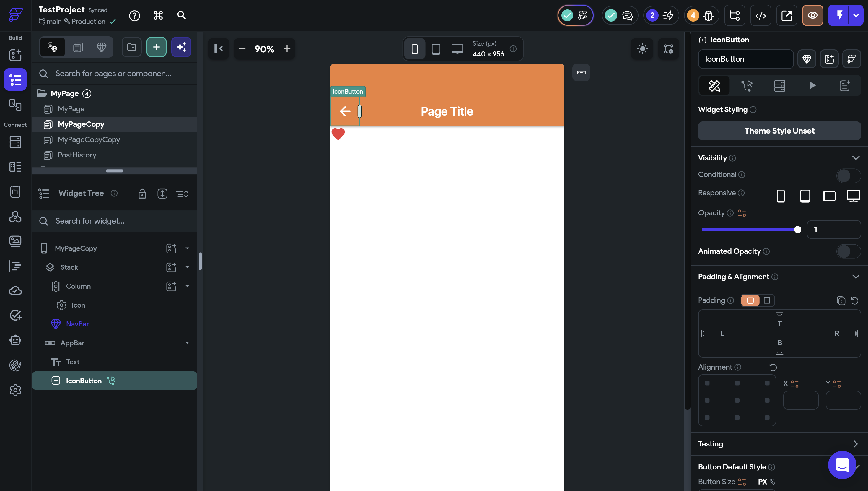Click the View Code icon
Image resolution: width=868 pixels, height=491 pixels.
click(760, 16)
